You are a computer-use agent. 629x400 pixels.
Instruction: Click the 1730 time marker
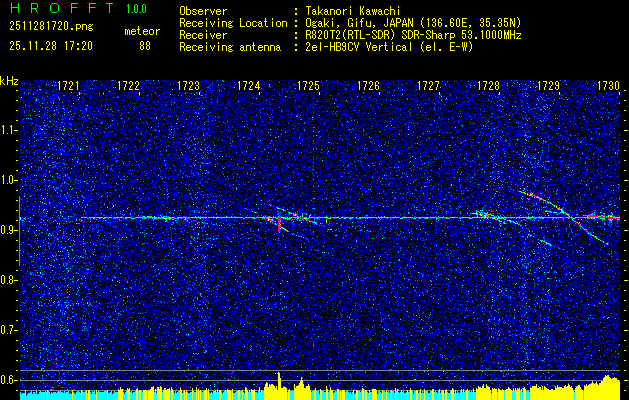[x=609, y=85]
